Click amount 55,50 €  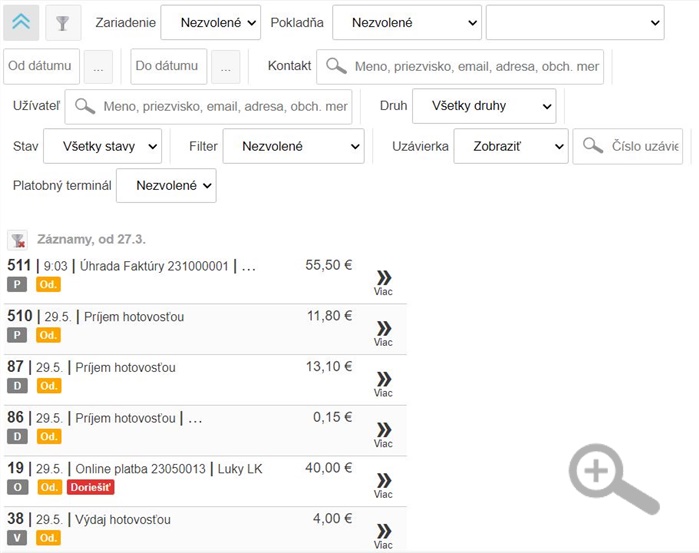[x=329, y=265]
